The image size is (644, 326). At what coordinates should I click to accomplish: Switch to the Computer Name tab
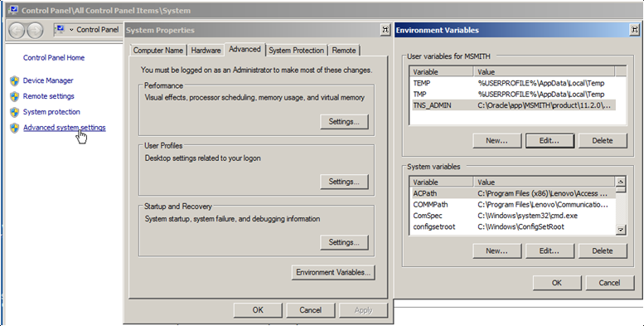[158, 50]
